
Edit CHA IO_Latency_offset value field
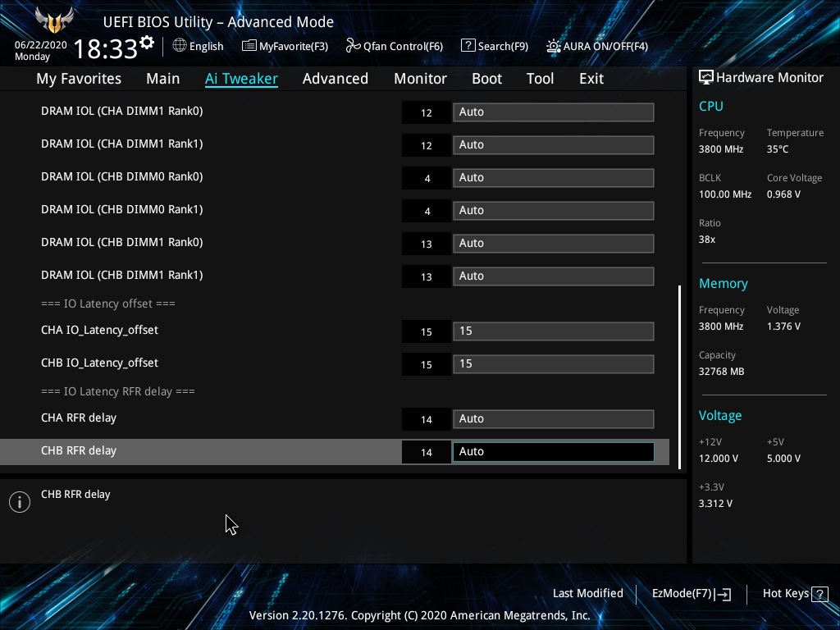(554, 331)
